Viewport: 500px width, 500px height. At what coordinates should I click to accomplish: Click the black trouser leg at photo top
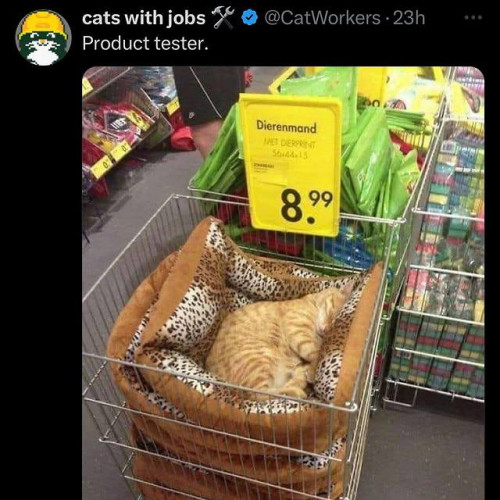pos(208,95)
